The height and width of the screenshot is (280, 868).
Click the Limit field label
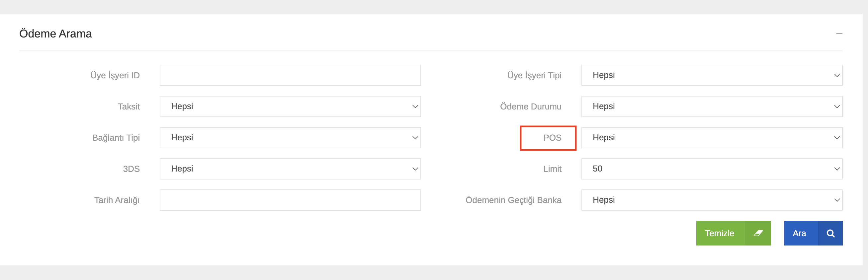[552, 169]
